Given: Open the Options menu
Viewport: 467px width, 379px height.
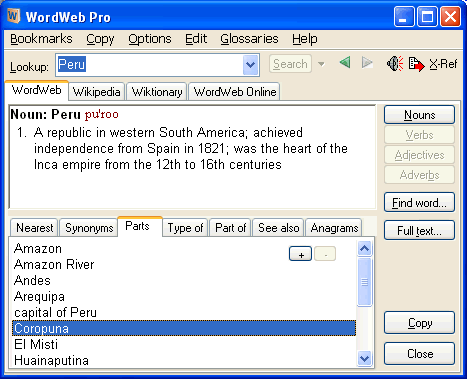Looking at the screenshot, I should pyautogui.click(x=150, y=39).
